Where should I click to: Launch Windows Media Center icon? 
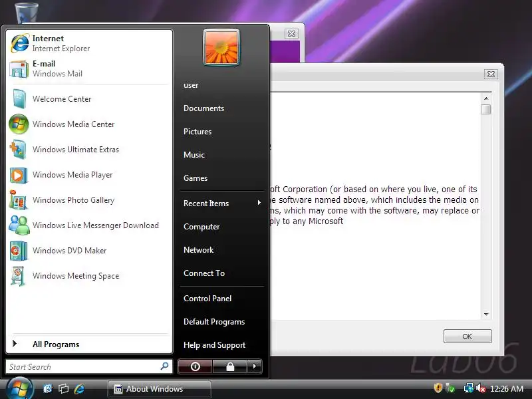[x=19, y=124]
